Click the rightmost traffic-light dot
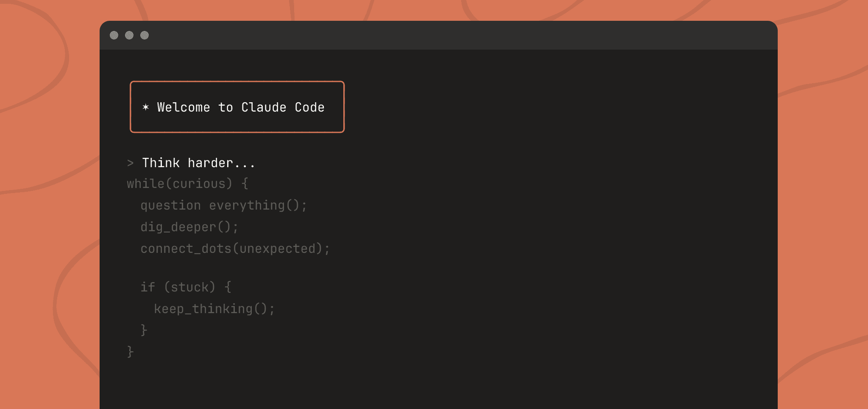This screenshot has width=868, height=409. click(144, 35)
